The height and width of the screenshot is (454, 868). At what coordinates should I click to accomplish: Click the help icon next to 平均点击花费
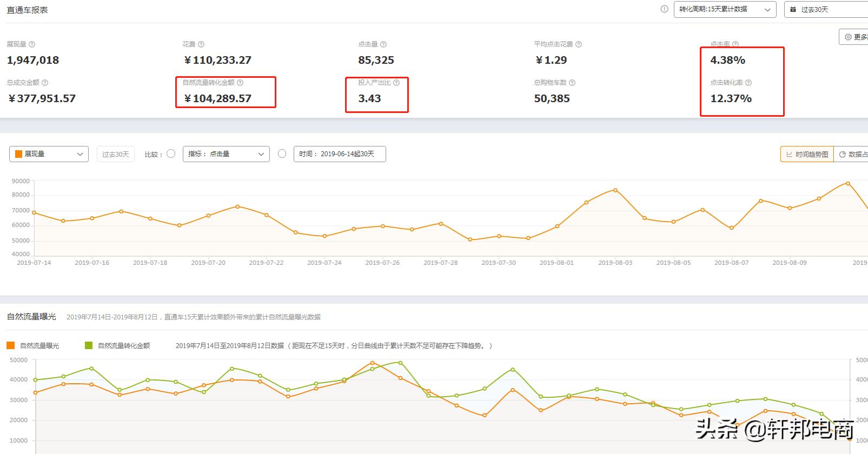point(579,44)
